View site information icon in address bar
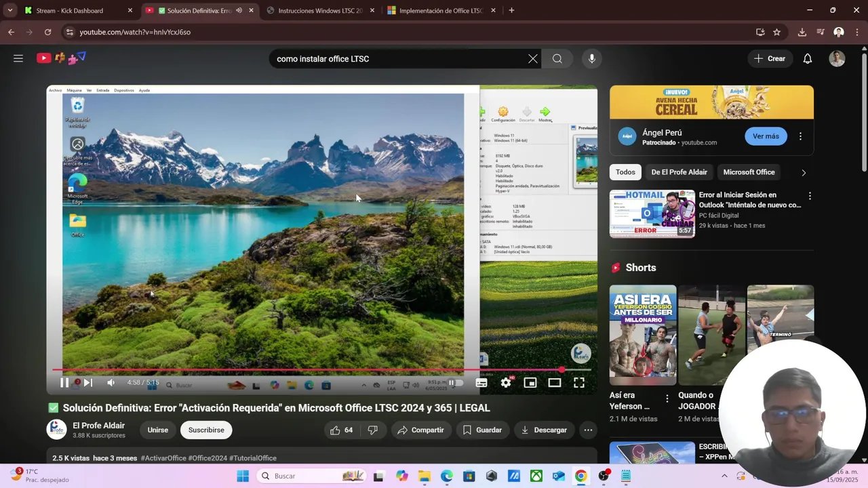This screenshot has height=488, width=868. [x=68, y=32]
